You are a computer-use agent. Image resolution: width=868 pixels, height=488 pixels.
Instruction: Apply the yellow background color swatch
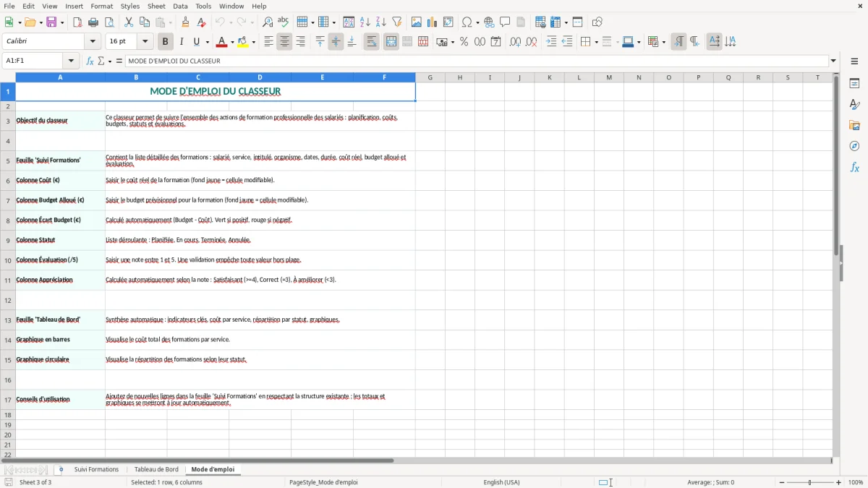tap(243, 42)
